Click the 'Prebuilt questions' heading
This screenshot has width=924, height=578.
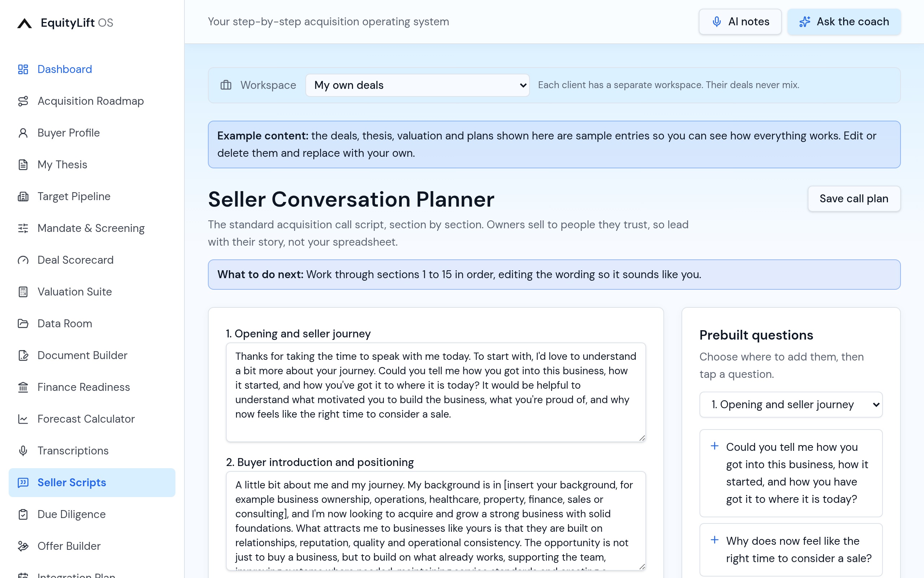[756, 335]
